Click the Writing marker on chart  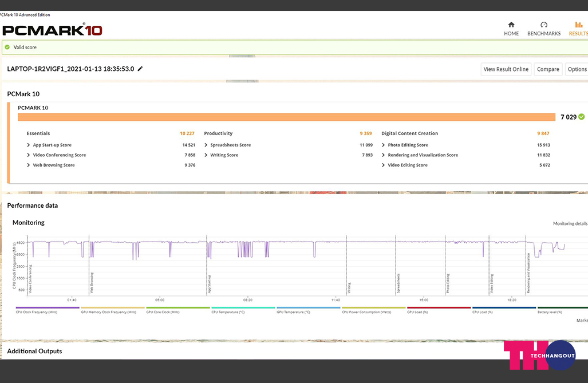(x=349, y=288)
